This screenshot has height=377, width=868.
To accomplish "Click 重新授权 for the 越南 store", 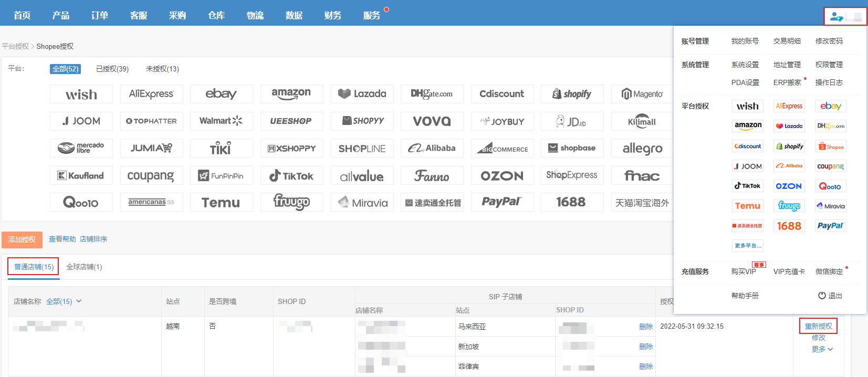I will tap(819, 326).
